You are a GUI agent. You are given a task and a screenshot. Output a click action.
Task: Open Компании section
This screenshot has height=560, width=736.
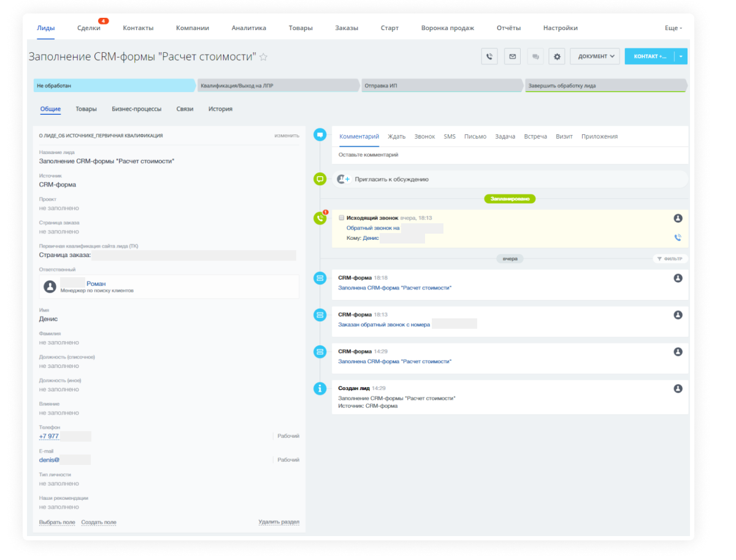(x=193, y=28)
